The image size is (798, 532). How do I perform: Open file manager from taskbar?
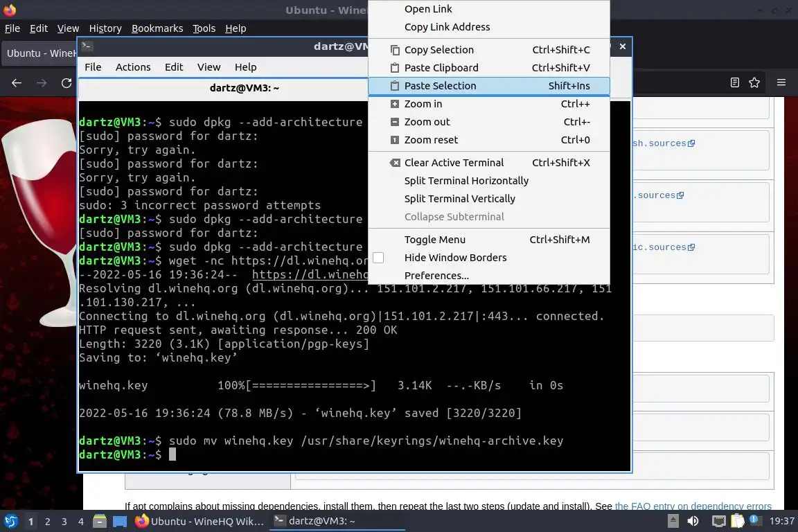(100, 522)
